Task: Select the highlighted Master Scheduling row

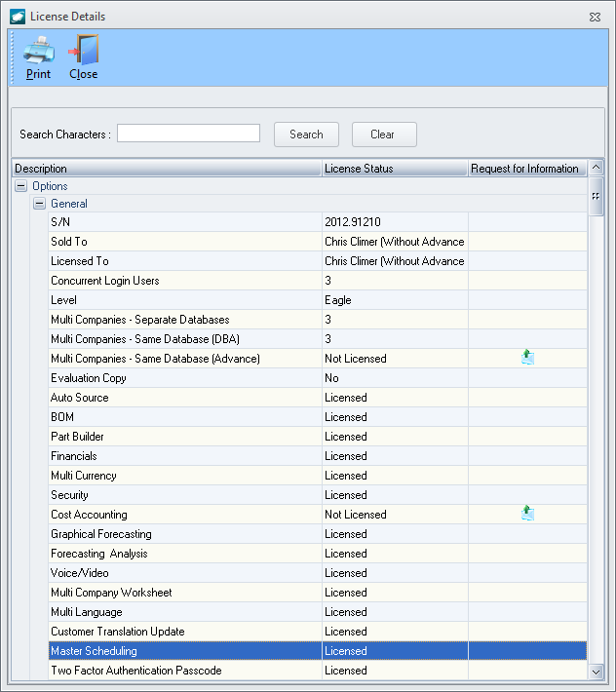Action: (318, 651)
